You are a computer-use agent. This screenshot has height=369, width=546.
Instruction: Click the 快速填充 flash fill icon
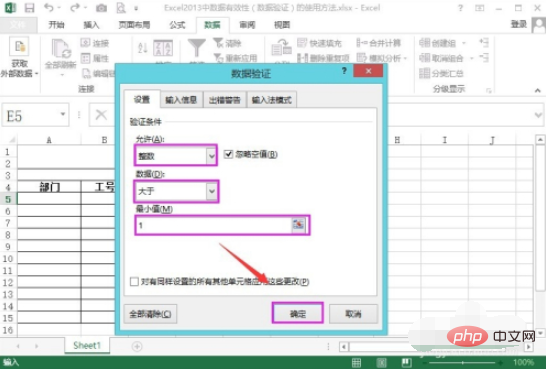[302, 43]
